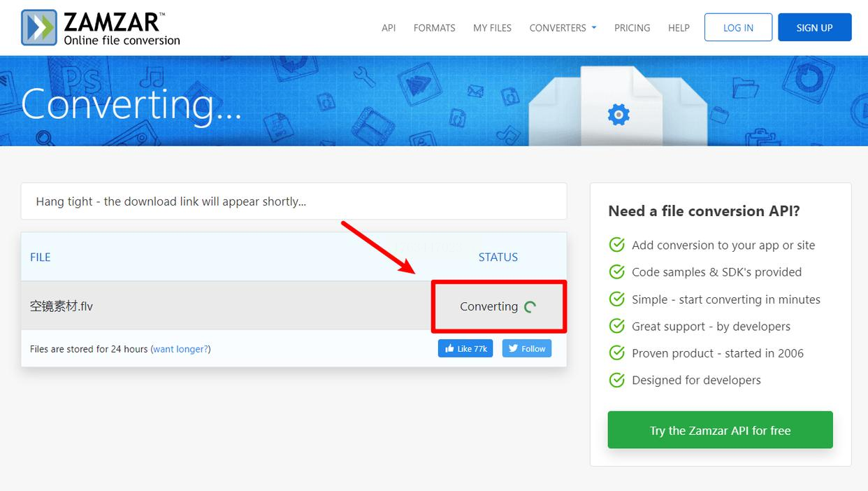This screenshot has height=491, width=868.
Task: Click the gear icon in banner
Action: coord(619,114)
